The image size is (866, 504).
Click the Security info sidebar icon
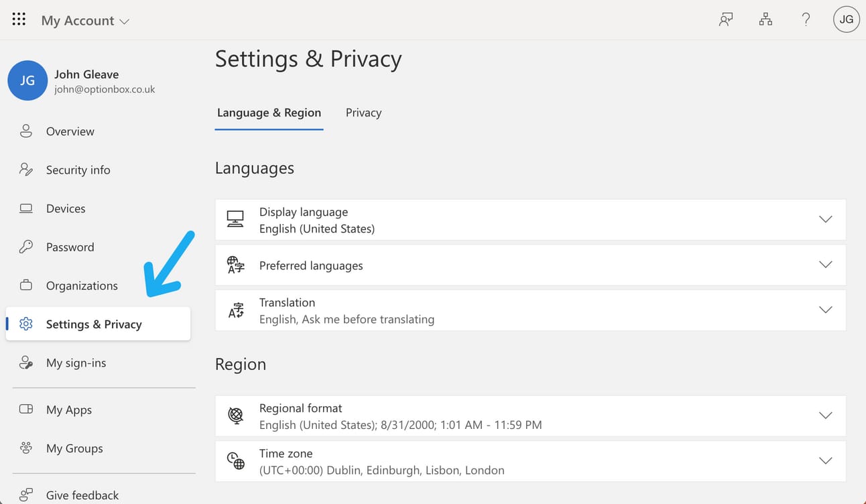[x=26, y=170]
